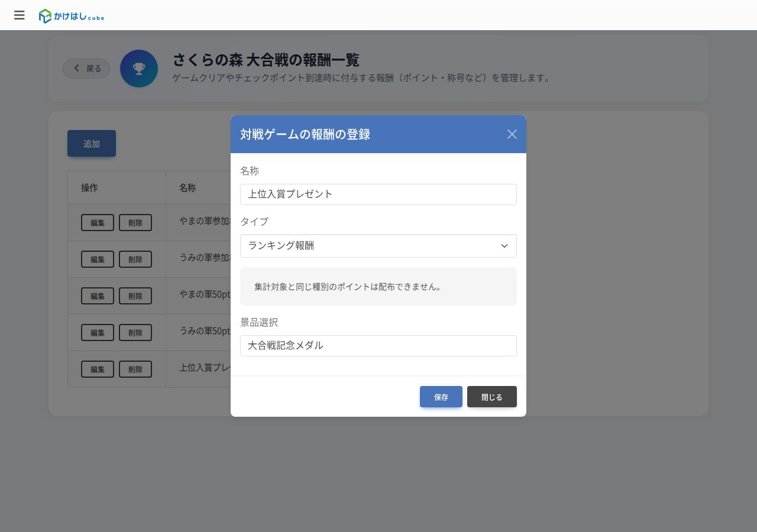Edit the うみの軍50pt row
The width and height of the screenshot is (757, 532).
(98, 333)
